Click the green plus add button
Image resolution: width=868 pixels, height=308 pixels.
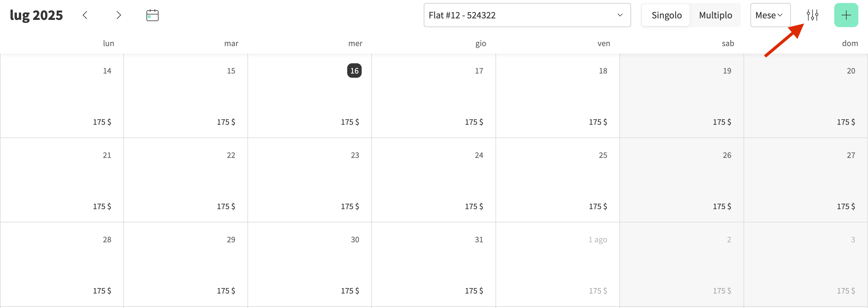(846, 15)
